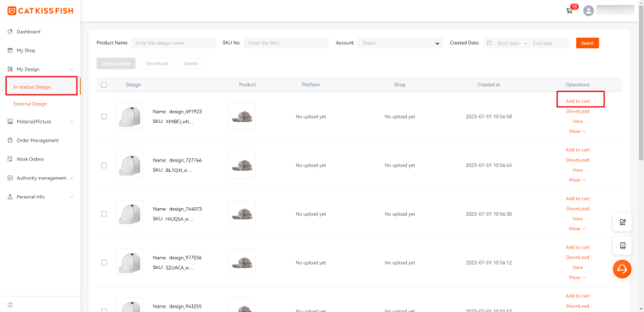Expand More options for design_727766
Screen dimensions: 644x312
pos(577,180)
